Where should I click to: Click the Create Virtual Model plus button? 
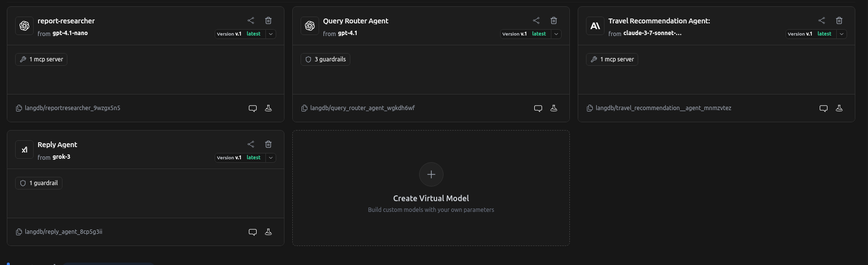tap(431, 174)
